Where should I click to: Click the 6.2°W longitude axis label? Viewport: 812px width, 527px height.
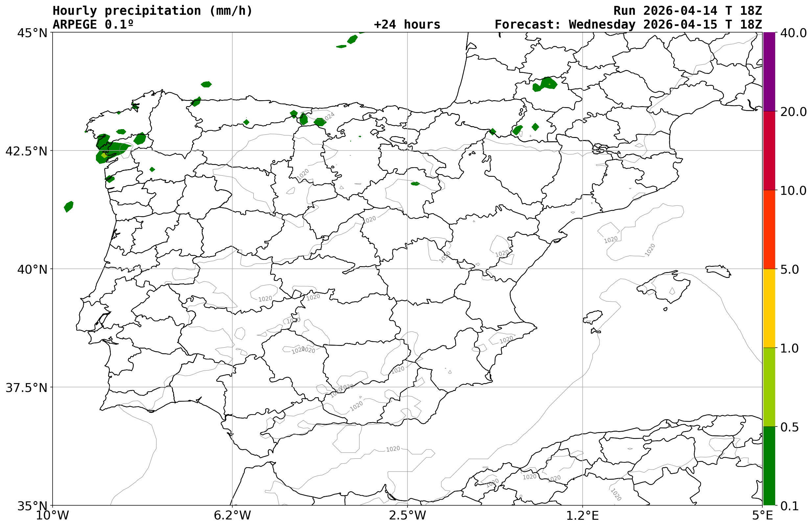click(232, 515)
